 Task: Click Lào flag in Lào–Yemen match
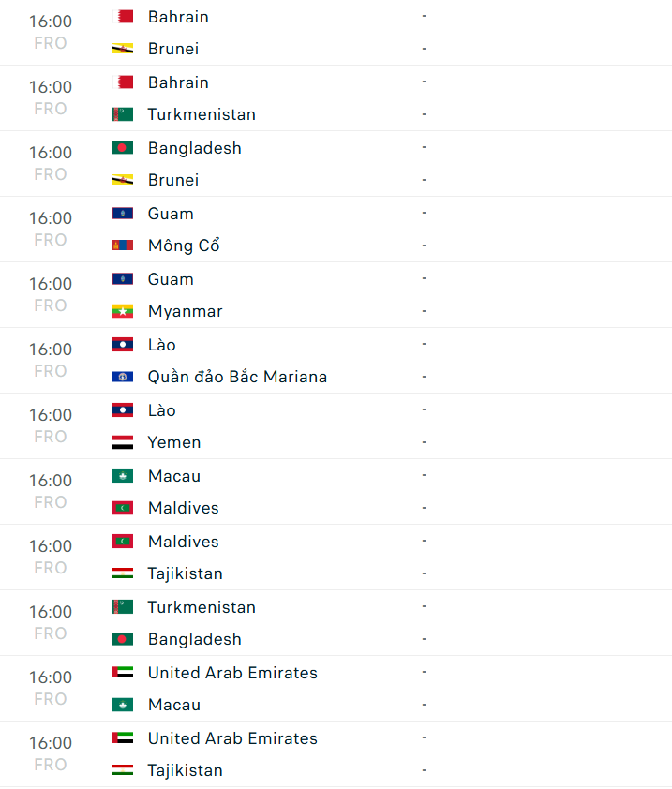point(122,410)
